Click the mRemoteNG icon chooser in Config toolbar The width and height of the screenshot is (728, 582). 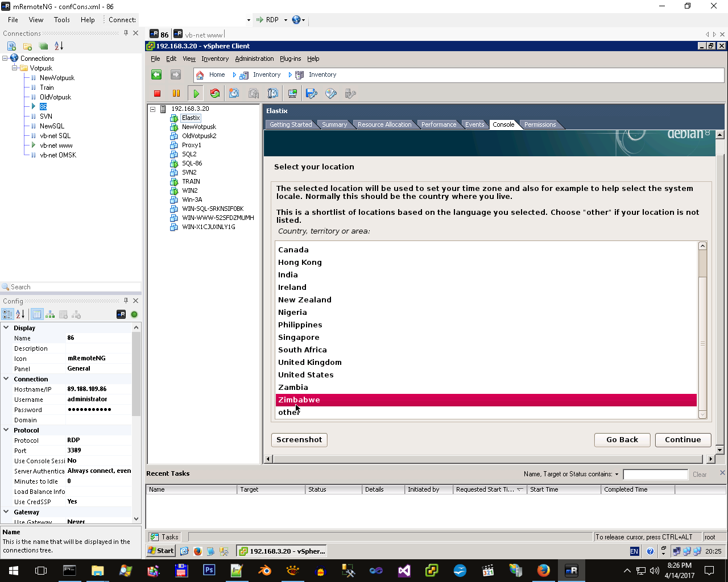click(121, 314)
